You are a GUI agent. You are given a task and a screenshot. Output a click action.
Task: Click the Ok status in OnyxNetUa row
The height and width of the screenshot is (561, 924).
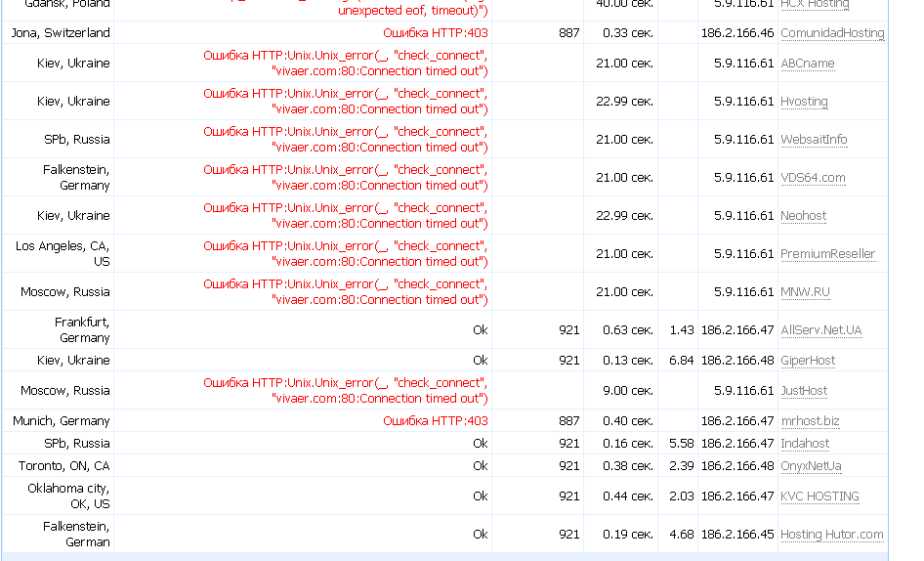click(x=481, y=466)
